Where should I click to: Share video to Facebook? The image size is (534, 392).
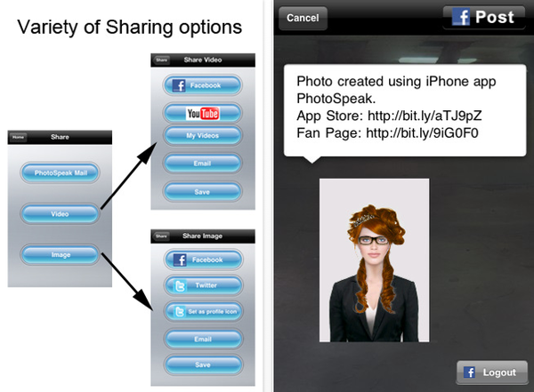pyautogui.click(x=203, y=85)
